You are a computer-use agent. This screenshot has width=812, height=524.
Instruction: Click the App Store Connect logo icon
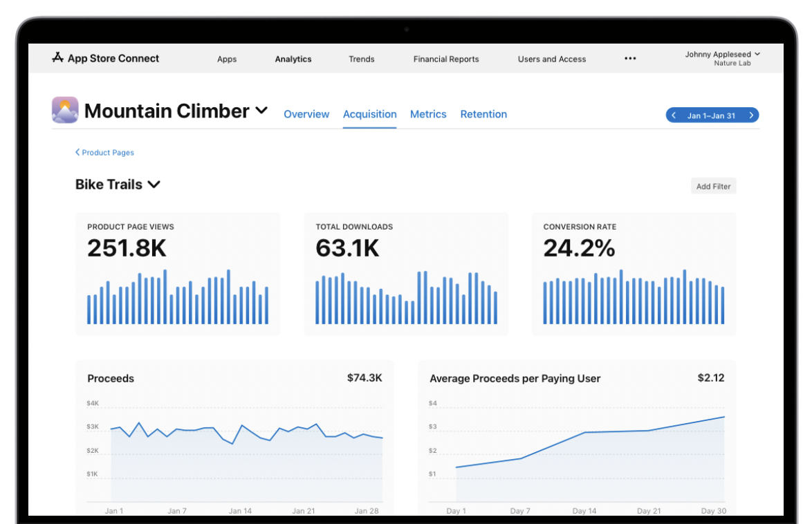tap(57, 57)
